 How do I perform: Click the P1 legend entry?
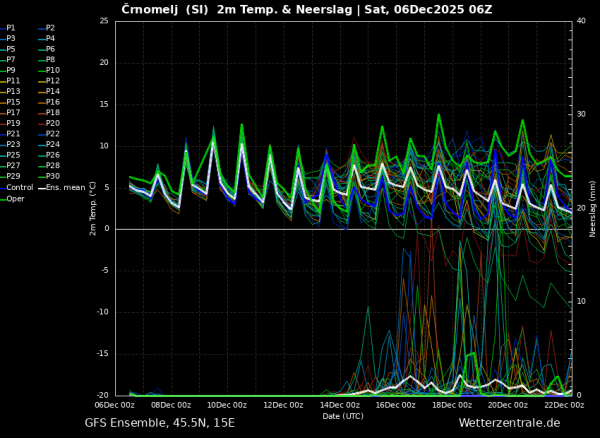coord(8,28)
